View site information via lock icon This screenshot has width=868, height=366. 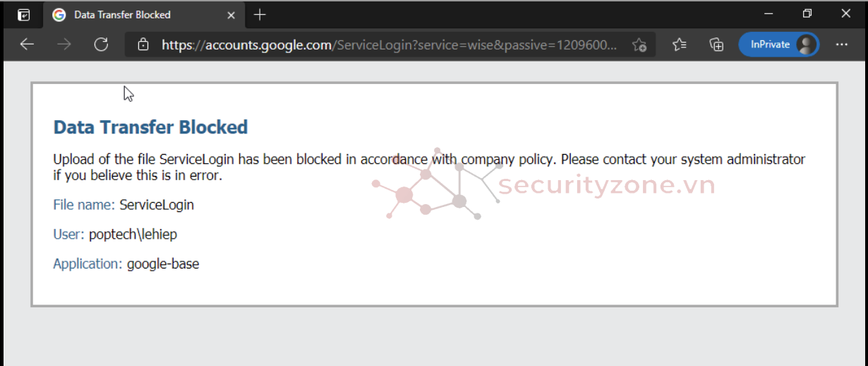(143, 45)
